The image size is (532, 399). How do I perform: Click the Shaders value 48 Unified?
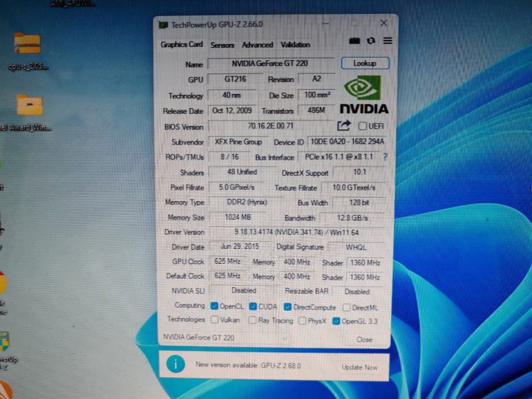[242, 172]
